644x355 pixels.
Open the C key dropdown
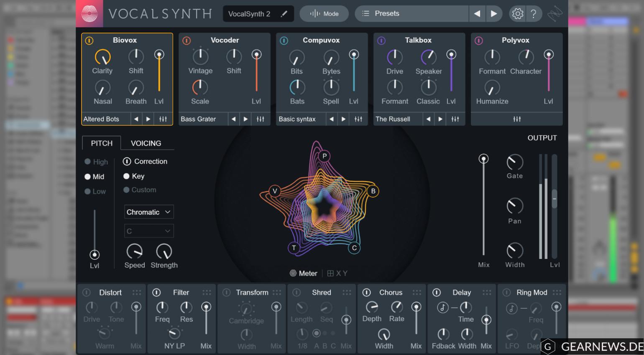[149, 231]
